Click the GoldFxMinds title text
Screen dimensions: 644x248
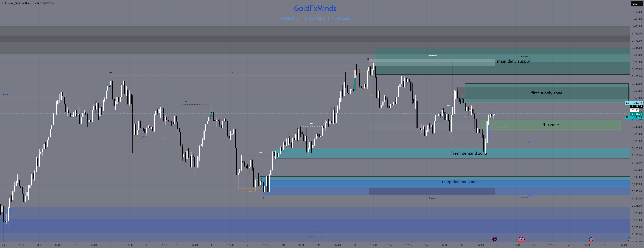click(315, 8)
